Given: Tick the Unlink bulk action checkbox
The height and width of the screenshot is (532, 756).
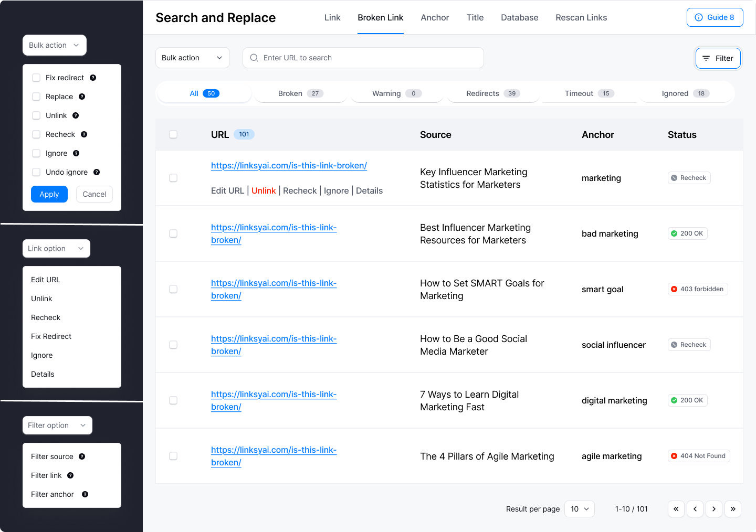Looking at the screenshot, I should click(36, 115).
